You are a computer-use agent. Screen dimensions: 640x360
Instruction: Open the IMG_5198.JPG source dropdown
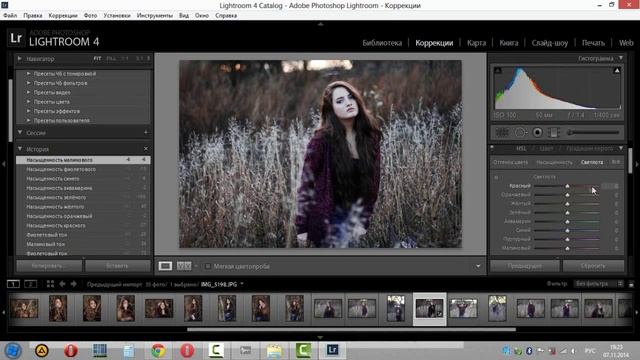click(242, 284)
